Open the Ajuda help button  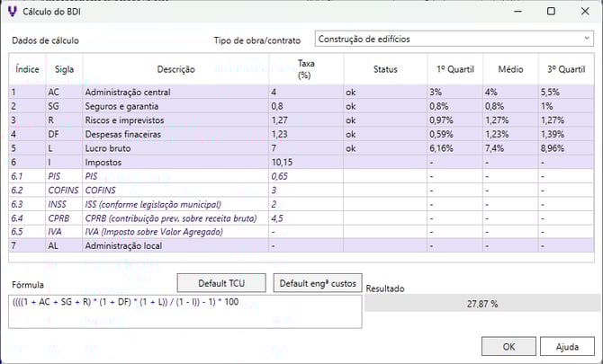click(567, 346)
